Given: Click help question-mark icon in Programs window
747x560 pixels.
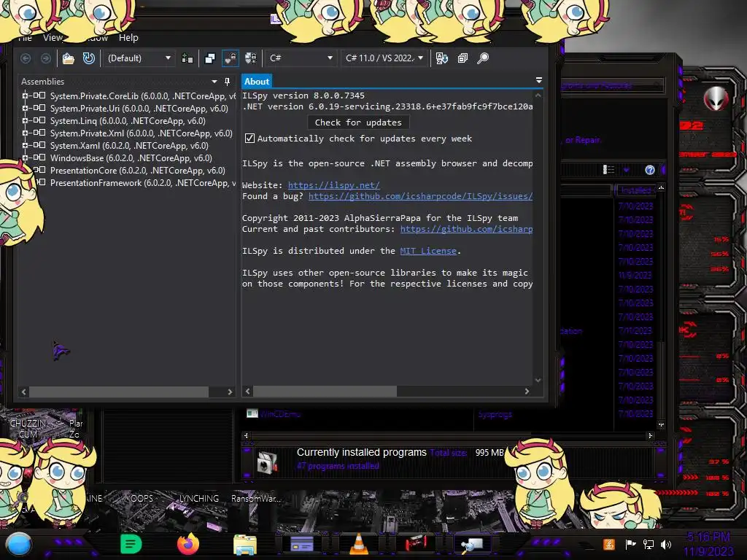Looking at the screenshot, I should (650, 170).
